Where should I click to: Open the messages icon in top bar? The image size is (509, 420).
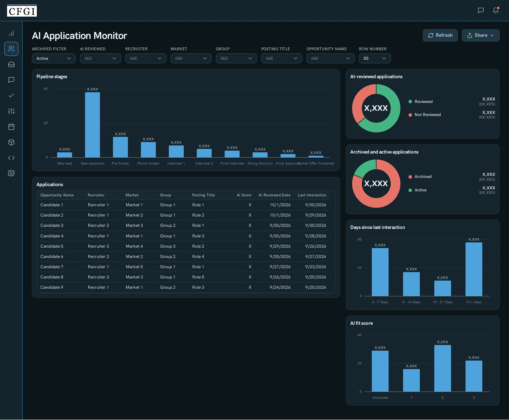click(x=481, y=10)
